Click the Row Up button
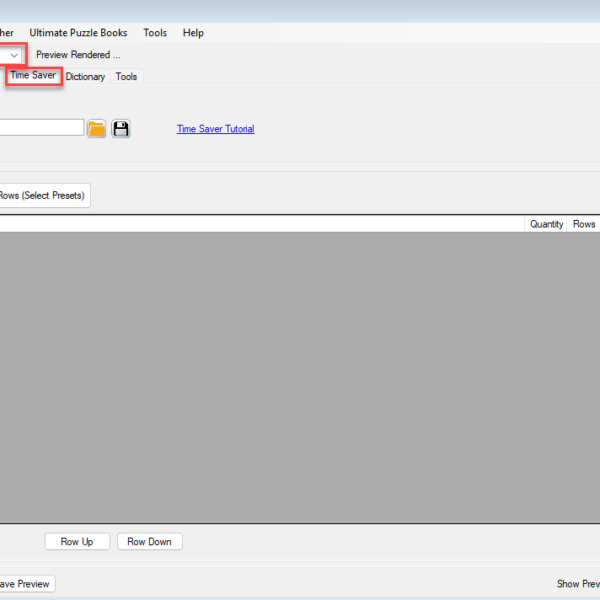Viewport: 600px width, 600px height. [x=77, y=542]
